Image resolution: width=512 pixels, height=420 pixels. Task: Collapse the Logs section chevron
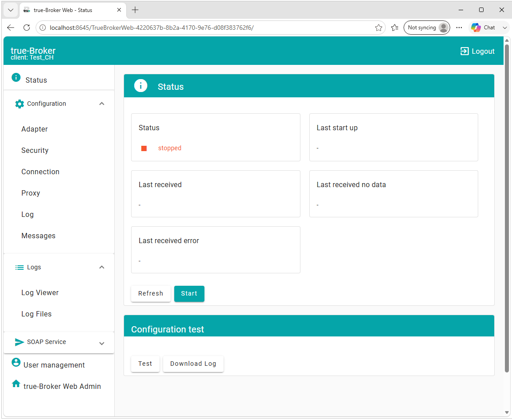(x=102, y=268)
